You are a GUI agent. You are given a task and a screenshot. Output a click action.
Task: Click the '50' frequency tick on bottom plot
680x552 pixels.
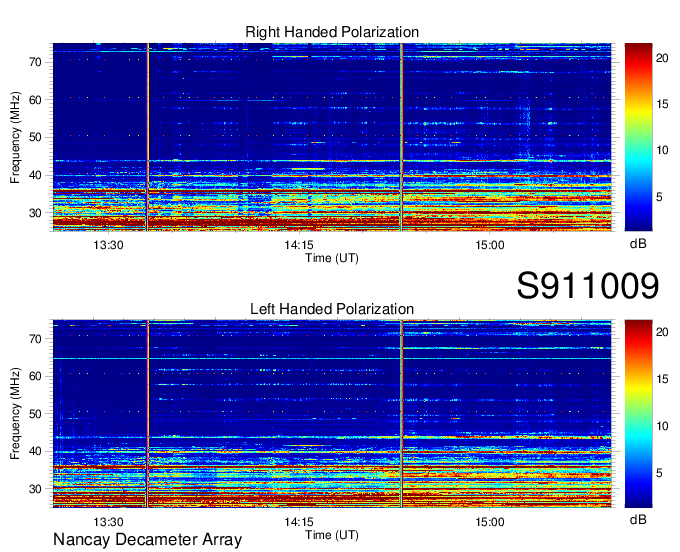36,414
